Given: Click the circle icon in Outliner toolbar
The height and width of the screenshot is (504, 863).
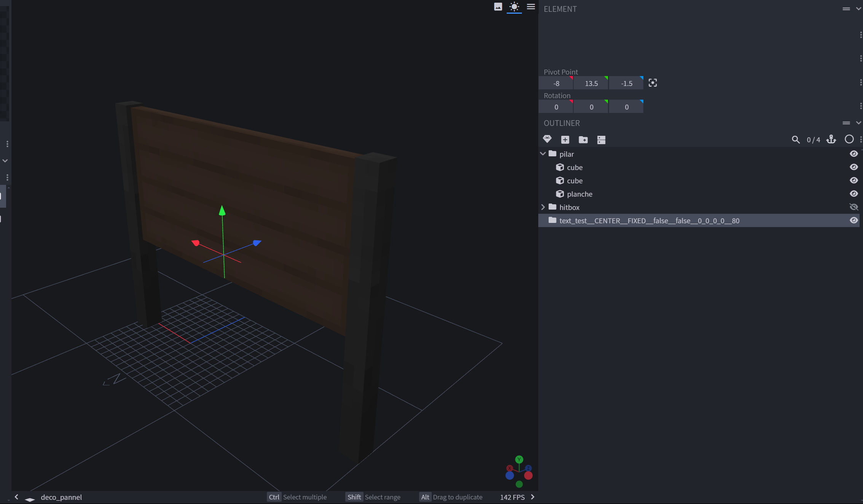Looking at the screenshot, I should (x=849, y=139).
